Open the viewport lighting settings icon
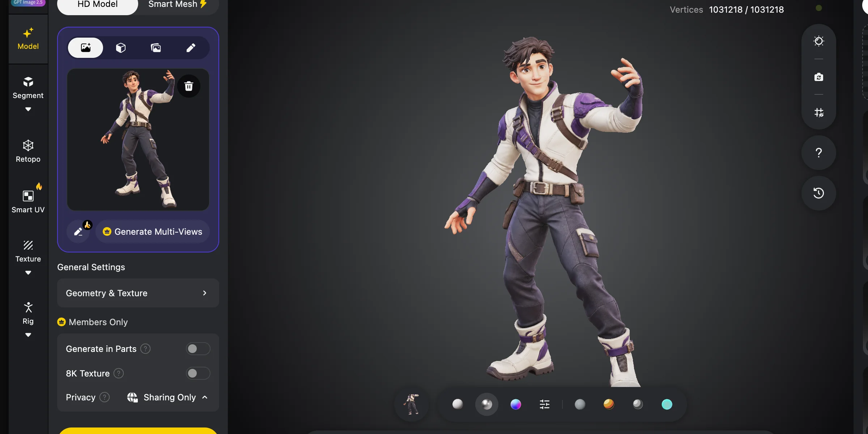 coord(819,41)
